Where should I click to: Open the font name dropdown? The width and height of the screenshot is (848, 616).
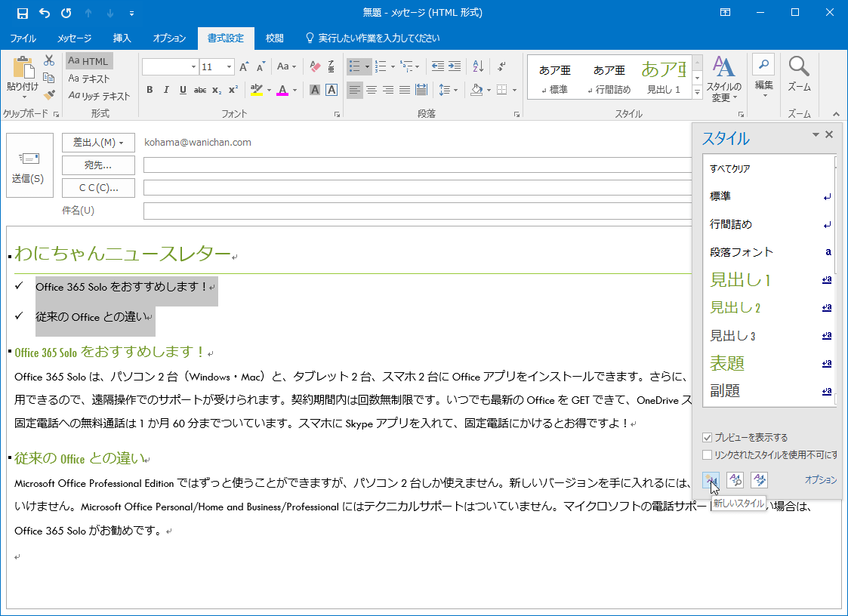coord(193,67)
